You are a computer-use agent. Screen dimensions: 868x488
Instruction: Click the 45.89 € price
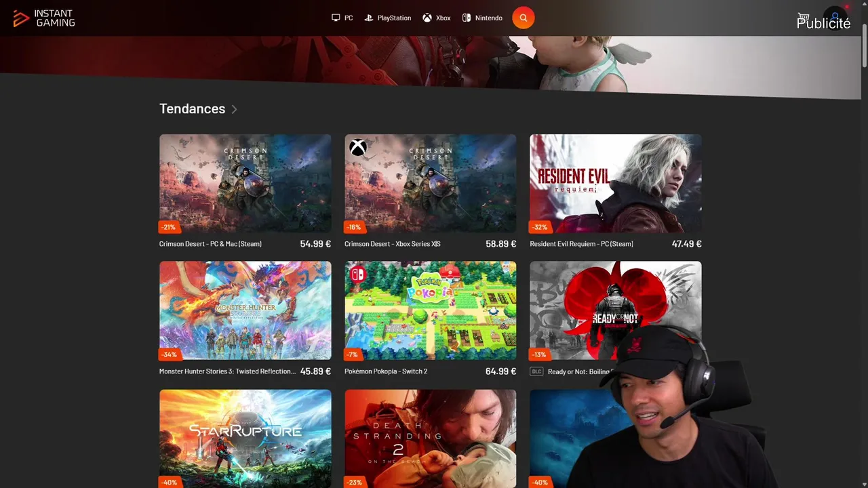315,371
